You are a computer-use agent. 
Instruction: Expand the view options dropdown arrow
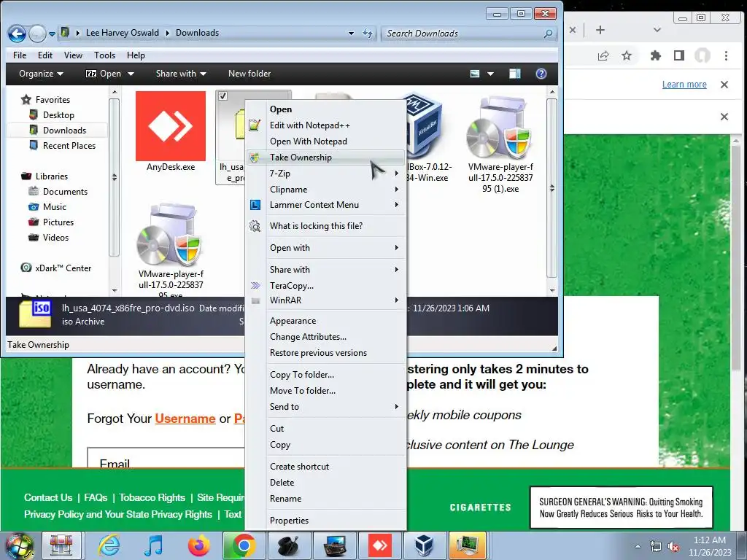tap(490, 74)
